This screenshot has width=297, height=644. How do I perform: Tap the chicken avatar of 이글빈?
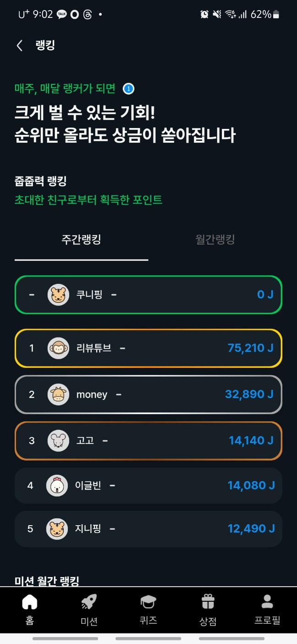57,485
